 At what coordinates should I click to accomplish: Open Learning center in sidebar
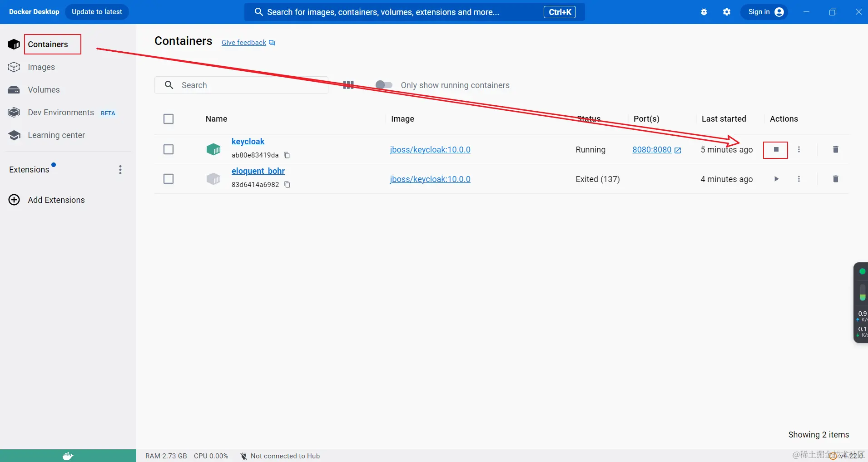coord(56,135)
